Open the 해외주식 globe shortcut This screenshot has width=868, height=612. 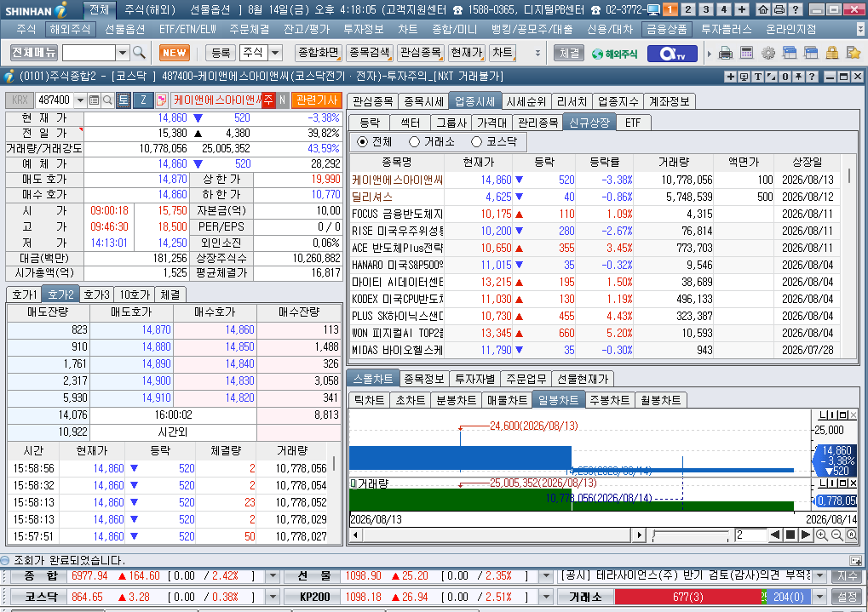pyautogui.click(x=614, y=54)
